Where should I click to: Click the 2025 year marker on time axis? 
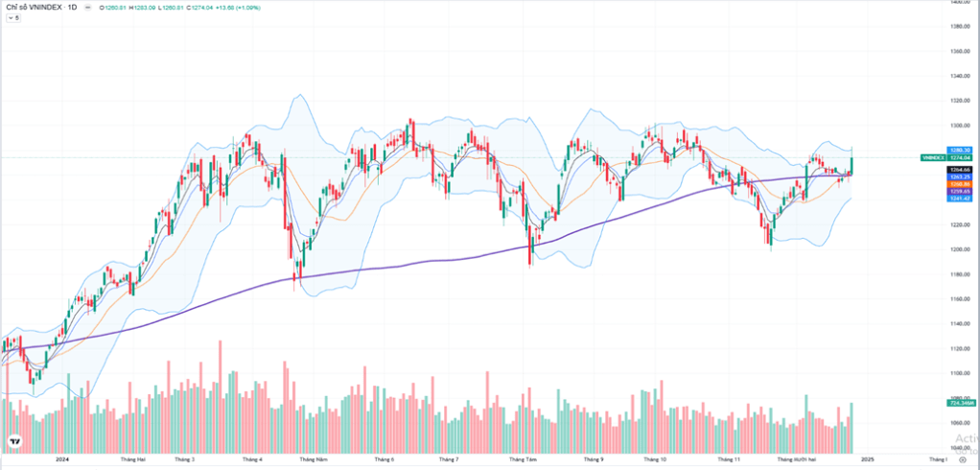coord(867,459)
